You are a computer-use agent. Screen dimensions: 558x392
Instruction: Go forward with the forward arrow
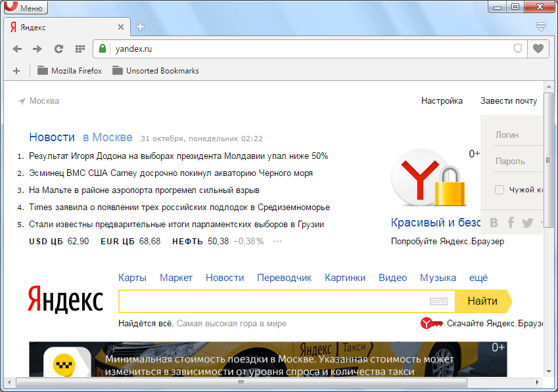(x=37, y=49)
